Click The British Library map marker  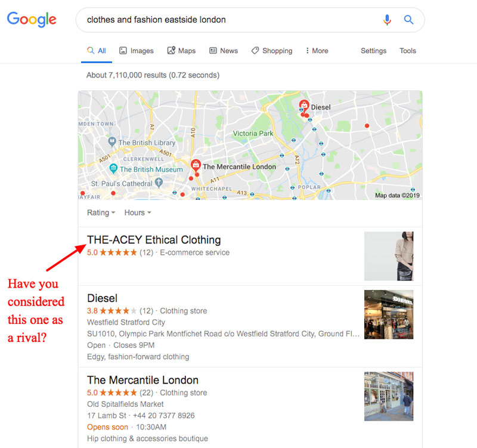[112, 141]
